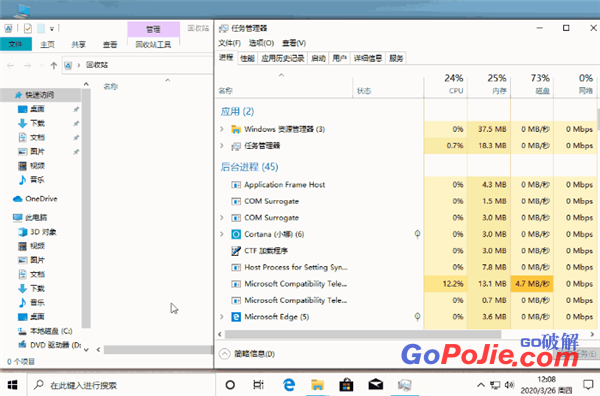Click Name column header in Explorer
Viewport: 600px width, 396px height.
[111, 86]
